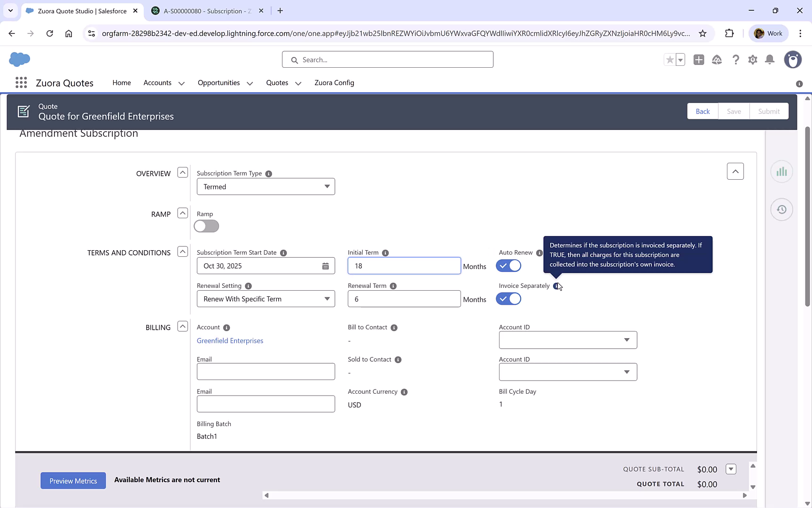Enable the Ramp toggle
This screenshot has width=812, height=508.
point(206,226)
